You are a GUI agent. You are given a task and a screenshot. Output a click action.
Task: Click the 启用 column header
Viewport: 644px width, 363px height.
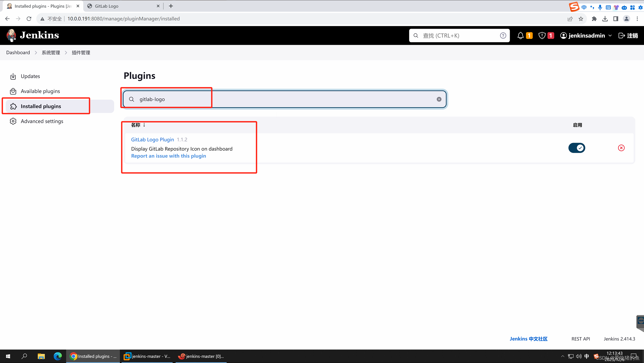[577, 125]
